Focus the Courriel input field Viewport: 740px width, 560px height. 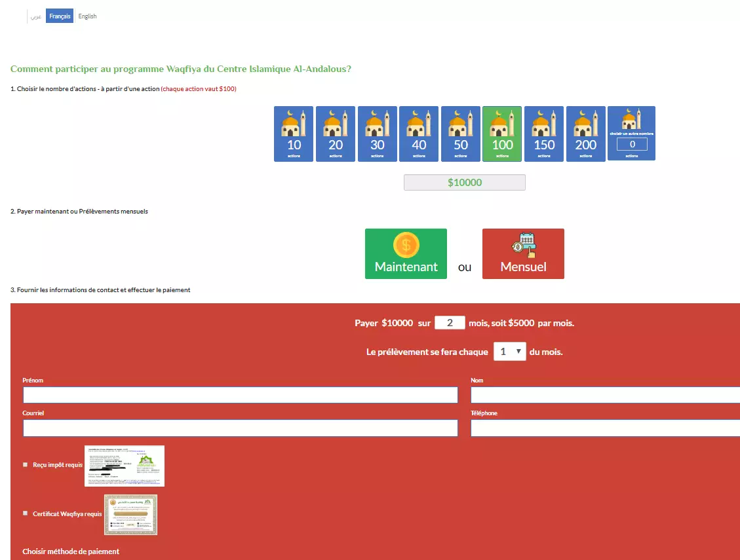[240, 428]
